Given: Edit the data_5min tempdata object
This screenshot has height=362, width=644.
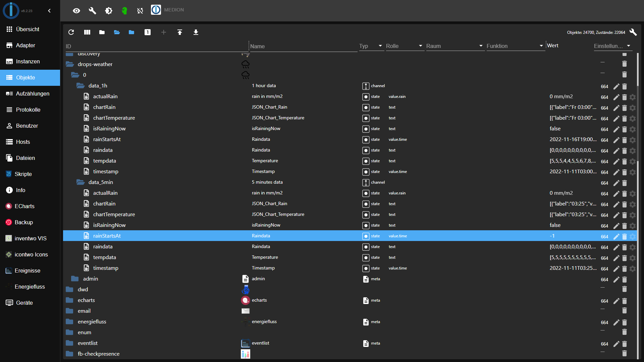Looking at the screenshot, I should [616, 258].
